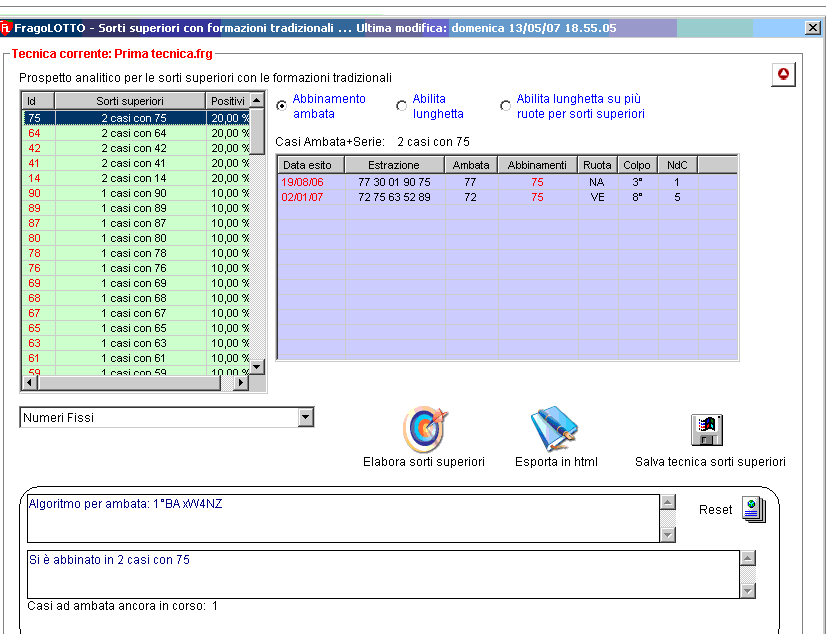Select Abilita lunghetta su più ruote option

coord(506,105)
